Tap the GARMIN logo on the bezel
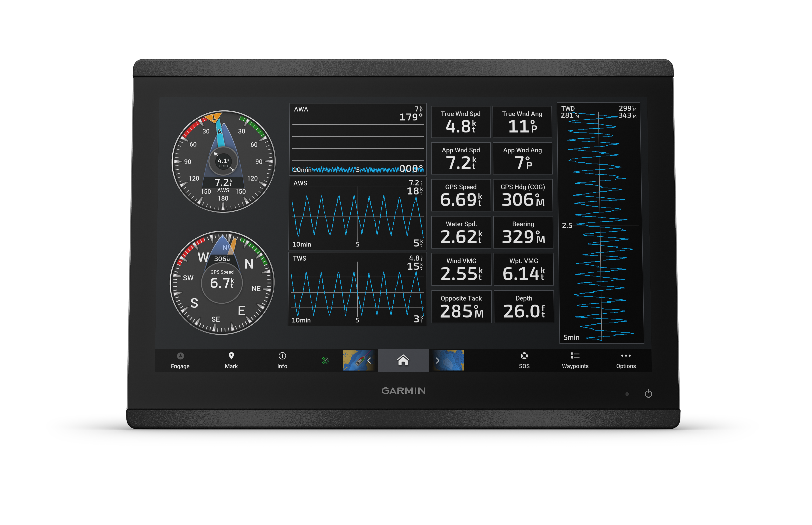812x525 pixels. pyautogui.click(x=403, y=391)
